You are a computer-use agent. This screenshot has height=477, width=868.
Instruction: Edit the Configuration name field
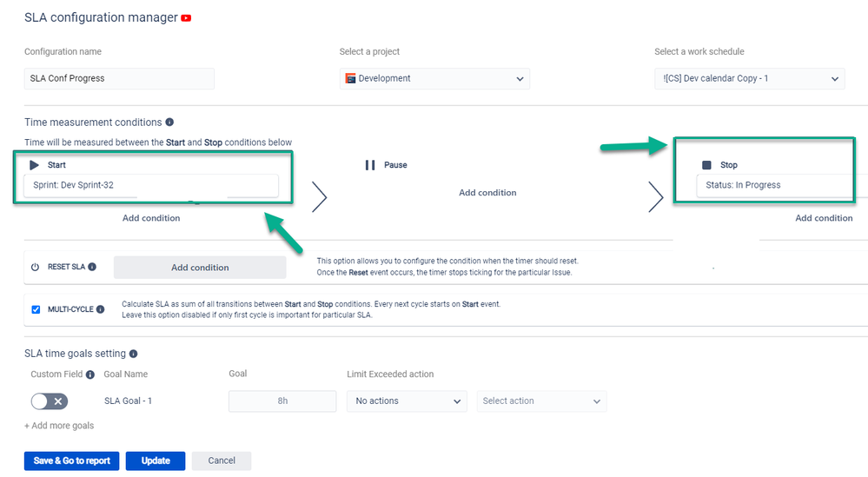119,78
